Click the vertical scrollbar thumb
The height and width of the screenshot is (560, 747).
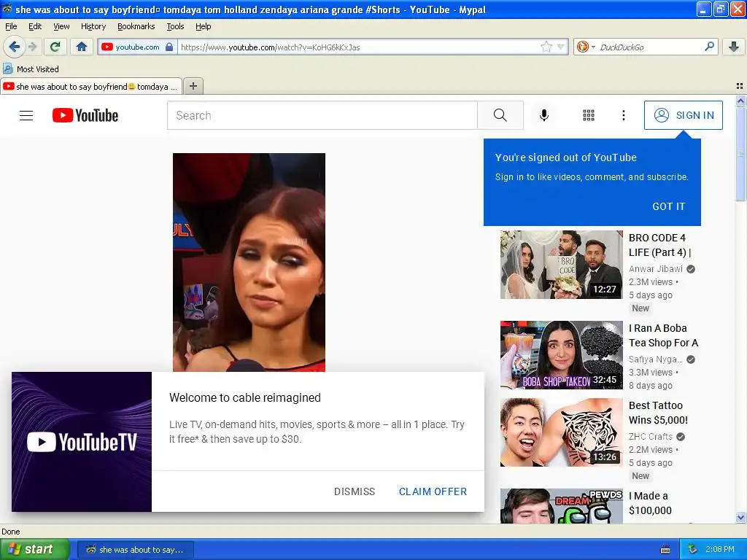[x=740, y=155]
